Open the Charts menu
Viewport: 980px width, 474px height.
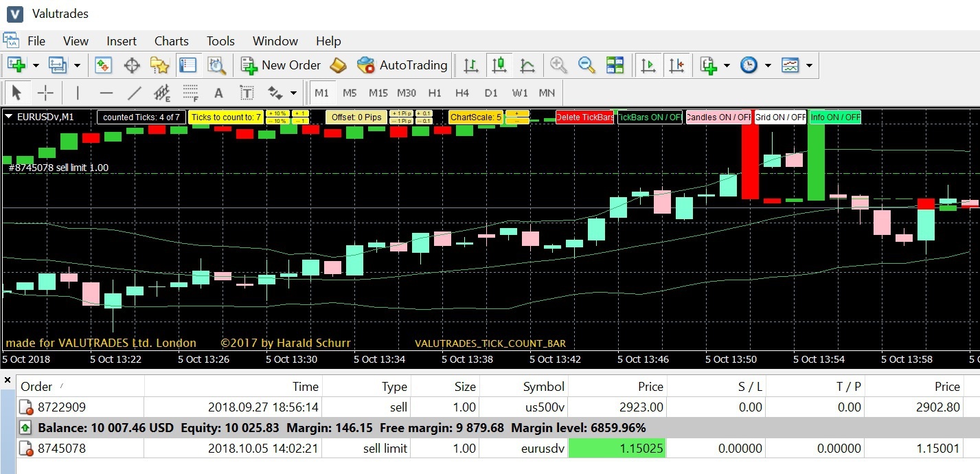171,41
